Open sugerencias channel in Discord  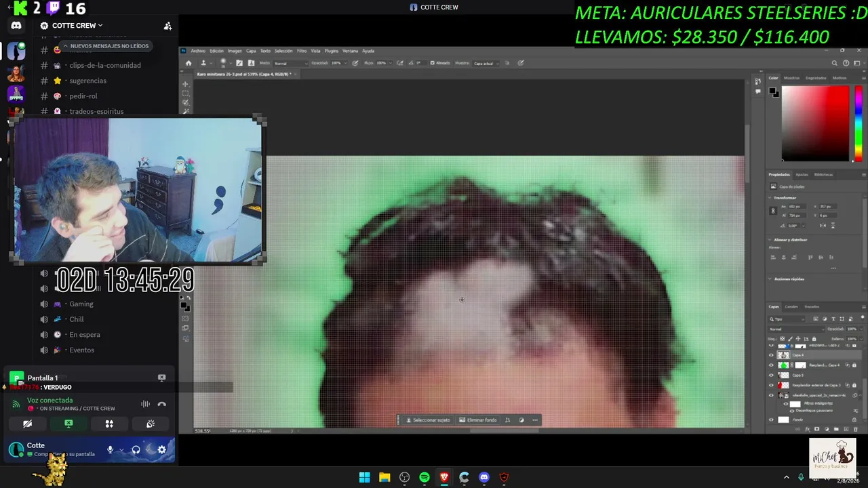pyautogui.click(x=87, y=81)
